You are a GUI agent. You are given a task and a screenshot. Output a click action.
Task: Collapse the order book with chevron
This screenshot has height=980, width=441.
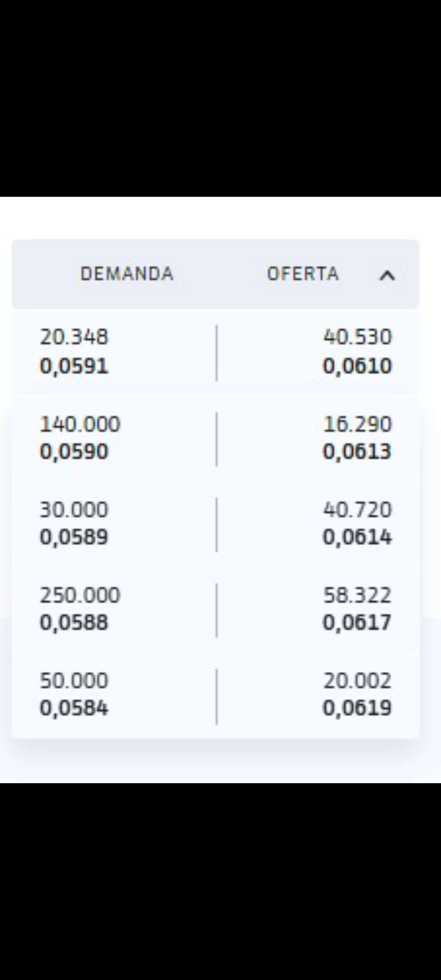(387, 276)
